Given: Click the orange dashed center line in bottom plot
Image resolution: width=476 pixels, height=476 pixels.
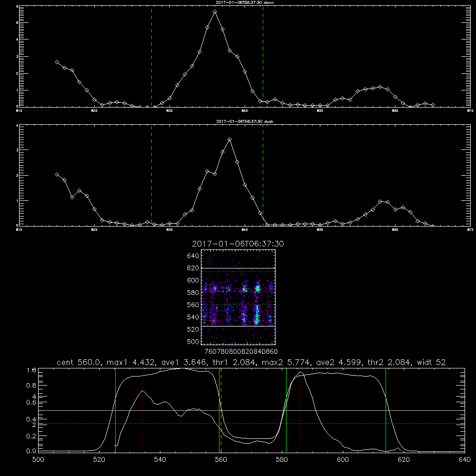Looking at the screenshot, I should click(221, 410).
